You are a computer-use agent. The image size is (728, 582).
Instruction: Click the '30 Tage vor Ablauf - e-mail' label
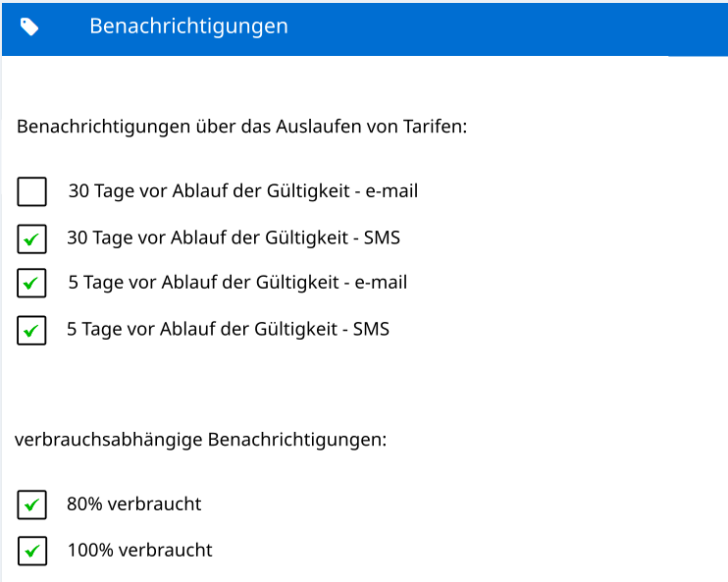(242, 191)
